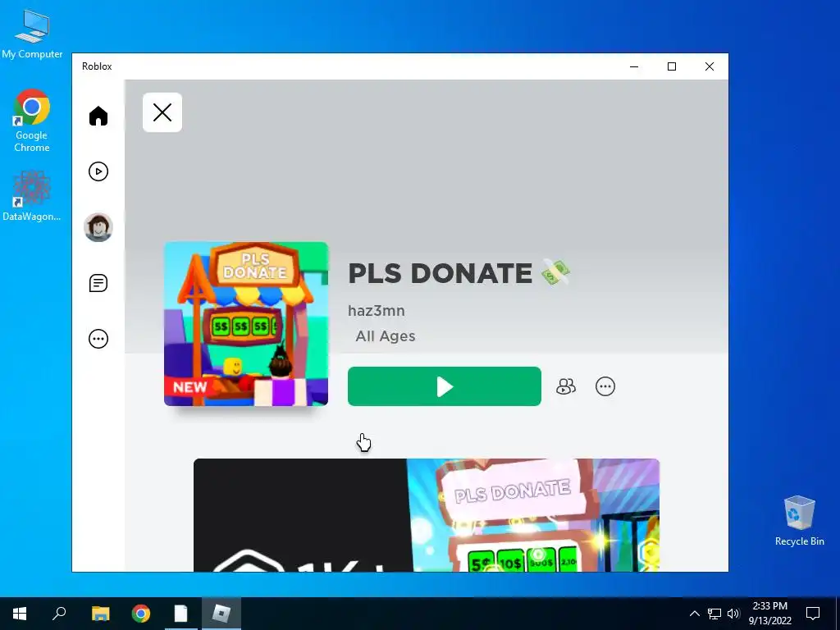840x630 pixels.
Task: Open the PLS DONATE game icon thumbnail
Action: (x=246, y=323)
